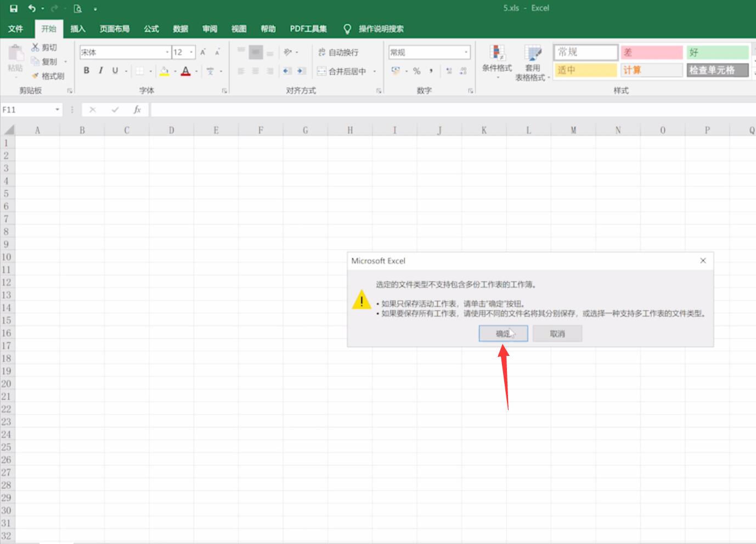This screenshot has width=756, height=544.
Task: Apply the Good (好) cell style
Action: [x=718, y=52]
